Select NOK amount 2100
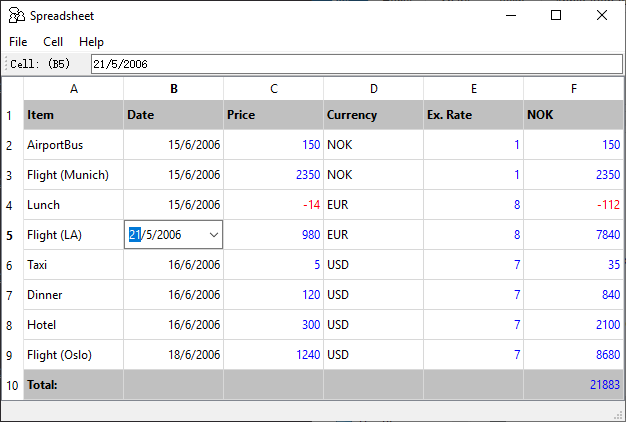This screenshot has width=626, height=422. 573,325
